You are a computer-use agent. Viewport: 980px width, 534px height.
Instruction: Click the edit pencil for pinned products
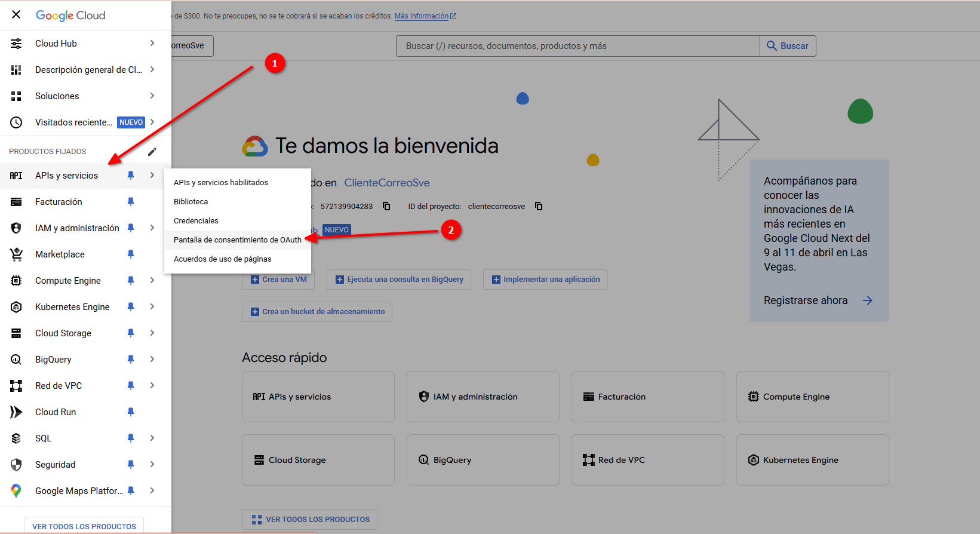tap(152, 152)
